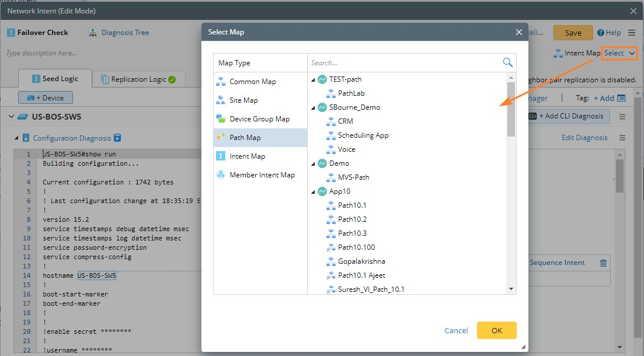Open the Member Intent Map type
The height and width of the screenshot is (356, 644).
click(262, 175)
